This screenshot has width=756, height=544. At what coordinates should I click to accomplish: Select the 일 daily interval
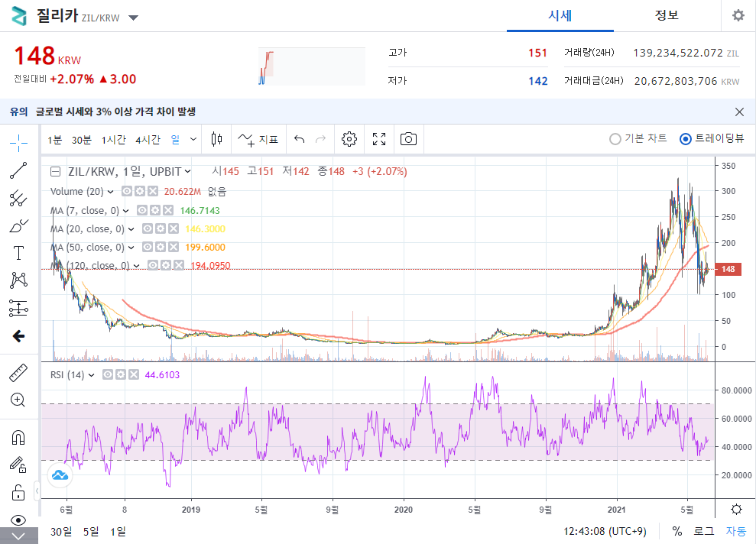tap(175, 140)
